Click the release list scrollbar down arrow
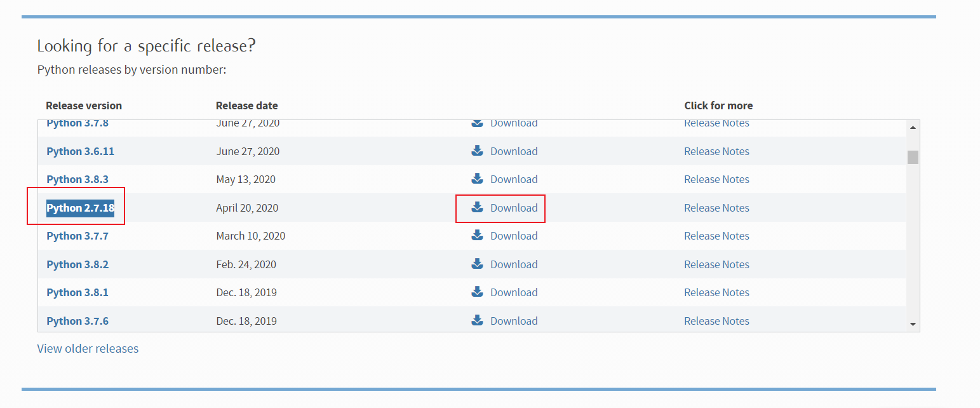980x408 pixels. tap(913, 325)
